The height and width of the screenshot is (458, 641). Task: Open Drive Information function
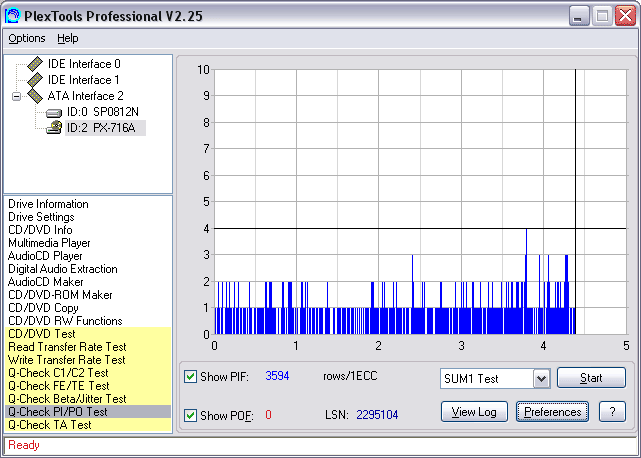tap(48, 204)
